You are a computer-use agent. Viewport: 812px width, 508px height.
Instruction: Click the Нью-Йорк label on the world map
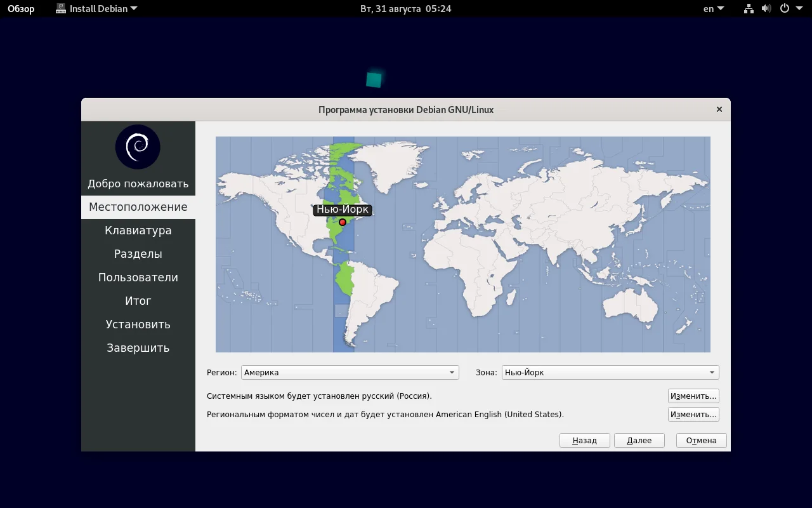342,210
